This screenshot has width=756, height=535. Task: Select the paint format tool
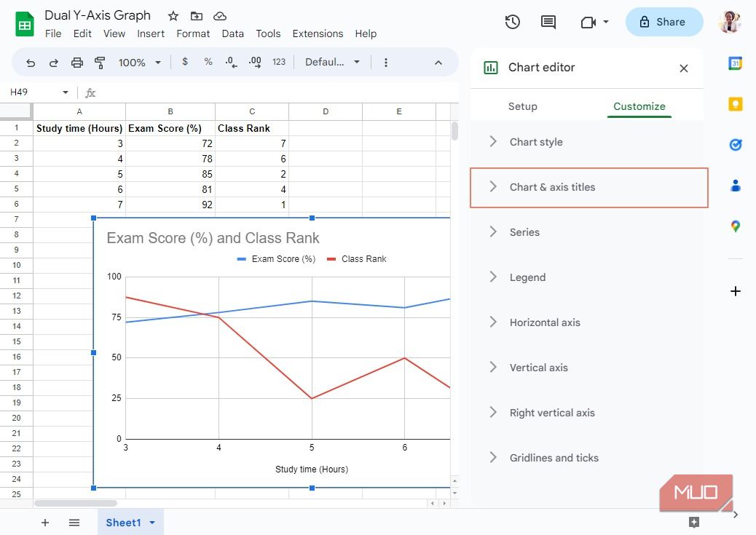[x=100, y=62]
